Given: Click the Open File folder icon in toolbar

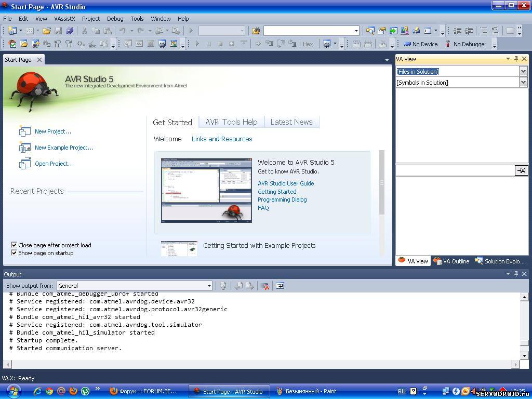Looking at the screenshot, I should click(x=47, y=31).
